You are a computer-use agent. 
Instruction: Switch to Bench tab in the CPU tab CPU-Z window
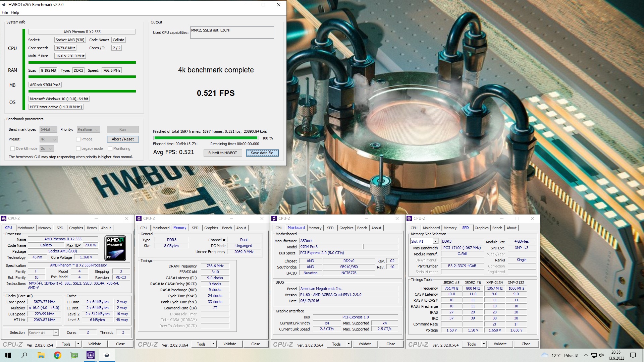click(92, 228)
